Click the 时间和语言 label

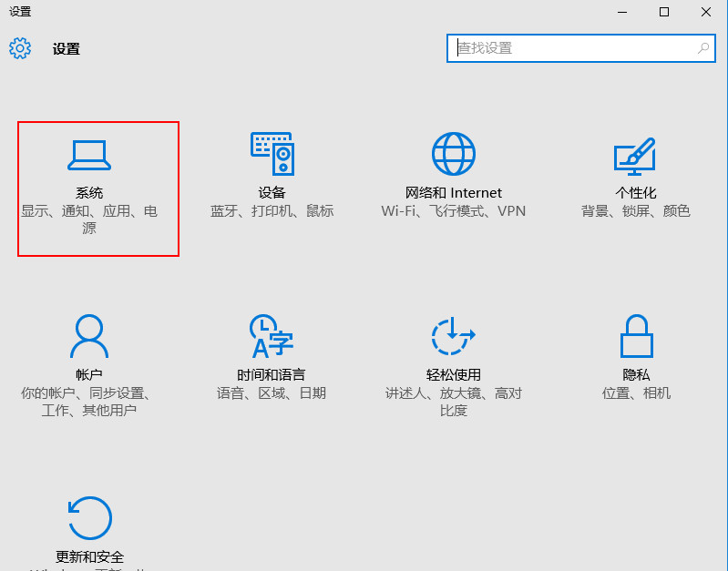(x=272, y=375)
